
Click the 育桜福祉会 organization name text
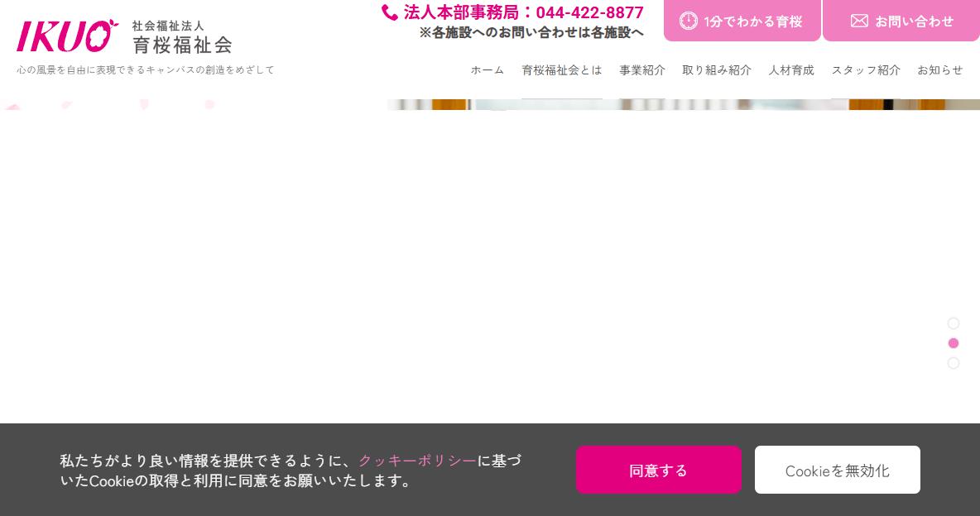pyautogui.click(x=182, y=45)
